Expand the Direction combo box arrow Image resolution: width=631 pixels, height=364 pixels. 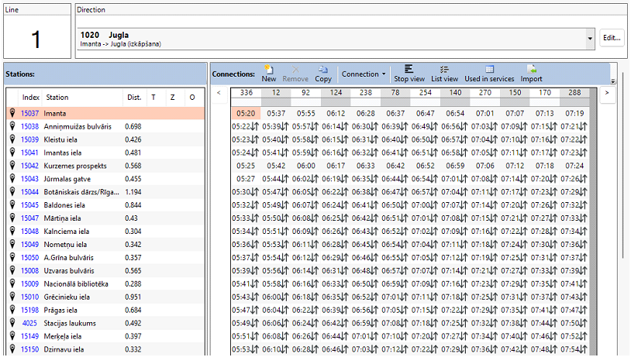click(590, 37)
